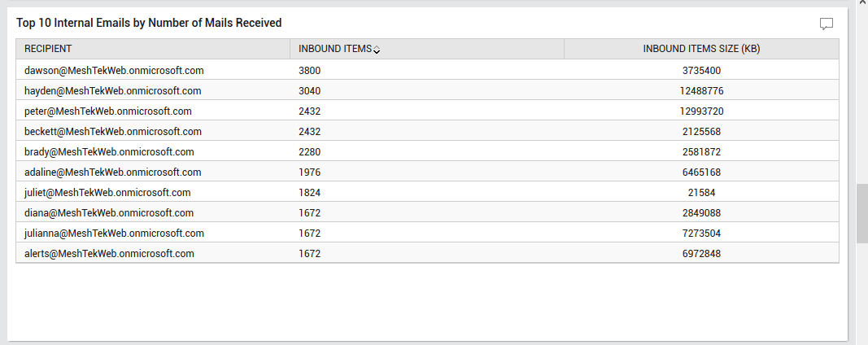868x345 pixels.
Task: Select the peter@MeshTekWeb.onmicrosoft.com row
Action: point(427,111)
